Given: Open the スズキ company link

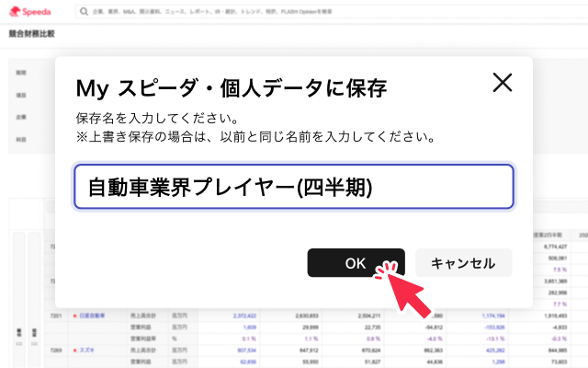Looking at the screenshot, I should tap(86, 351).
